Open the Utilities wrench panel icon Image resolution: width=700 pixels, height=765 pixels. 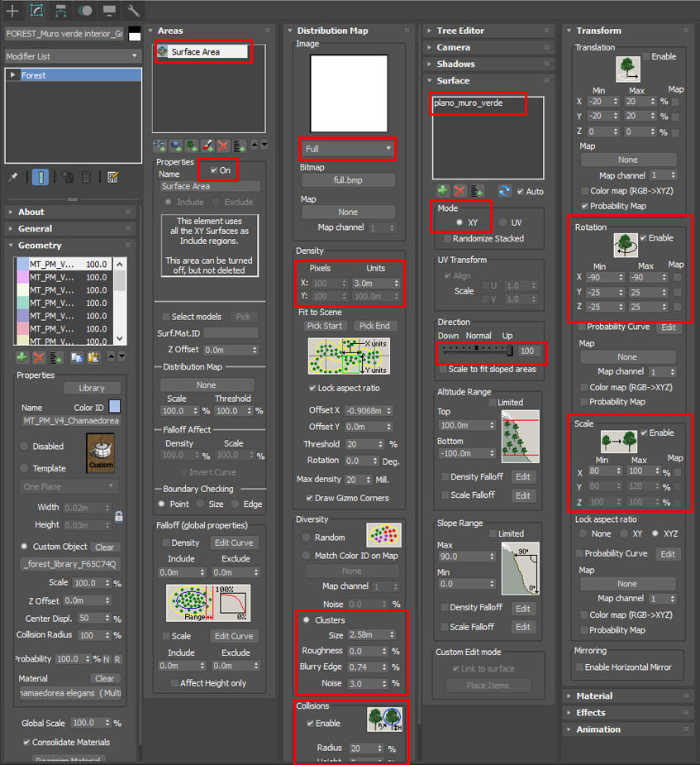[132, 10]
